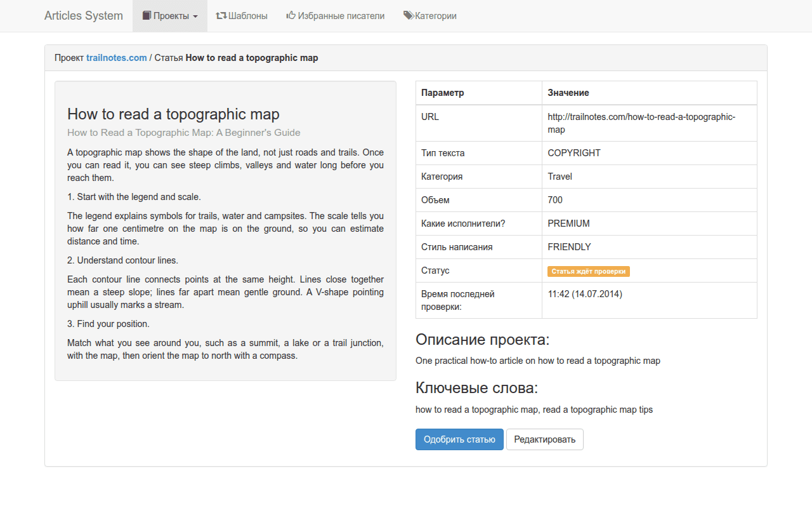Click the Ключевые слова heading
812x508 pixels.
click(x=476, y=388)
